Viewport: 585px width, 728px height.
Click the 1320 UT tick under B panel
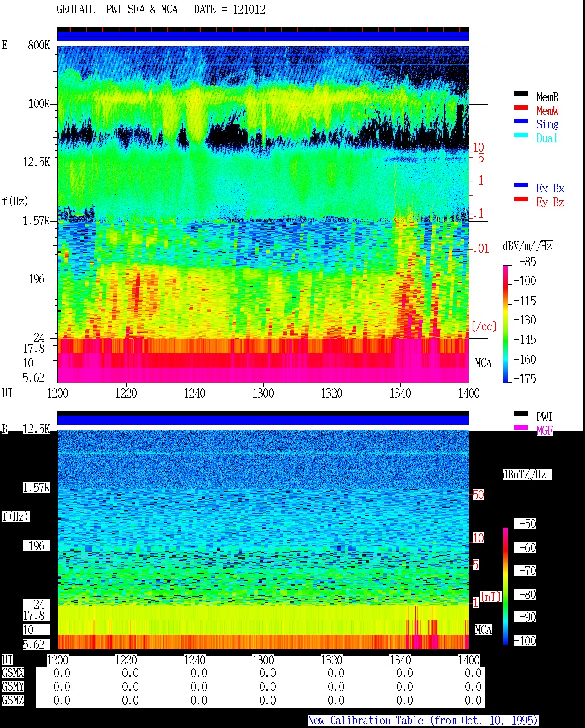pyautogui.click(x=332, y=660)
